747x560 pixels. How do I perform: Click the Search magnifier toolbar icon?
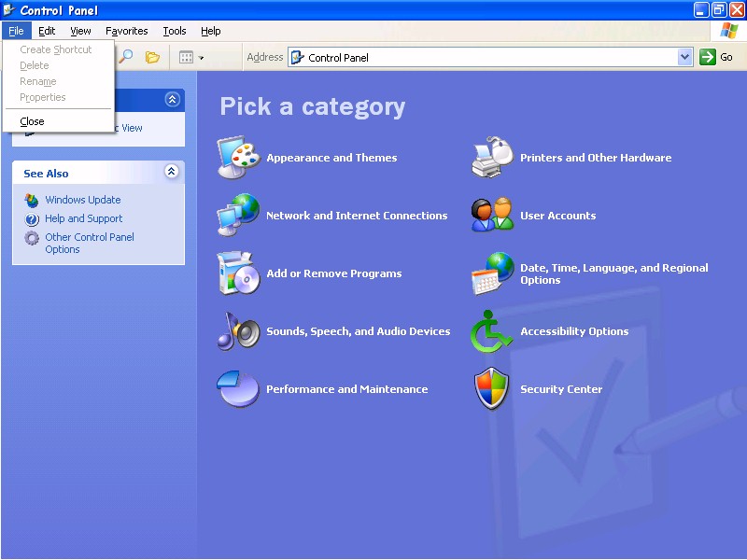coord(126,57)
